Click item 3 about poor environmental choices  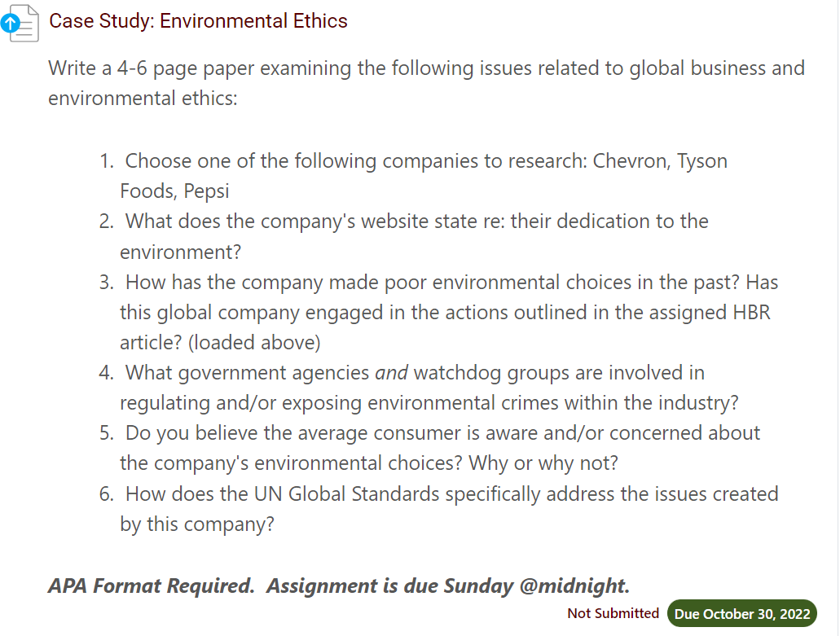[x=407, y=282]
